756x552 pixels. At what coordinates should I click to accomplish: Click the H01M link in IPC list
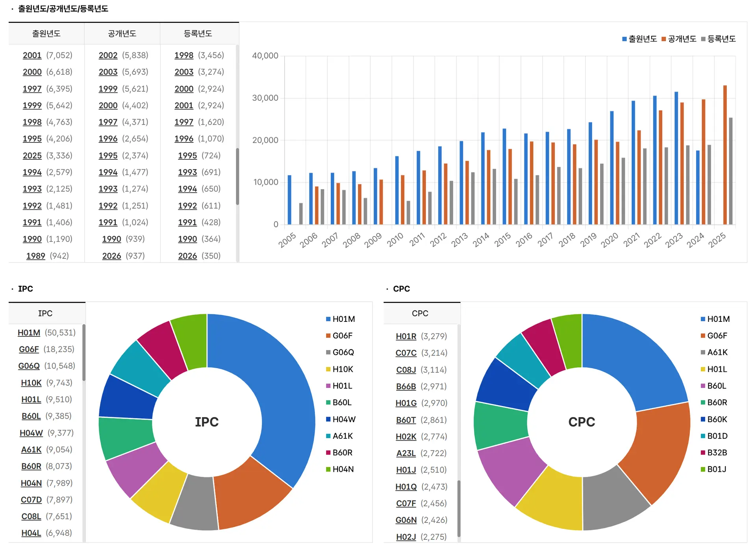click(29, 333)
